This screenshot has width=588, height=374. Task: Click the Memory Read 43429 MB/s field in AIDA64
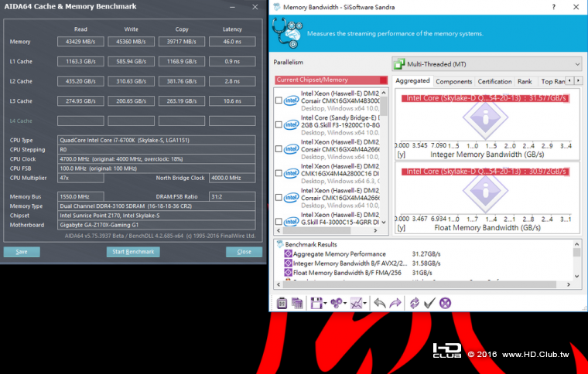coord(80,42)
